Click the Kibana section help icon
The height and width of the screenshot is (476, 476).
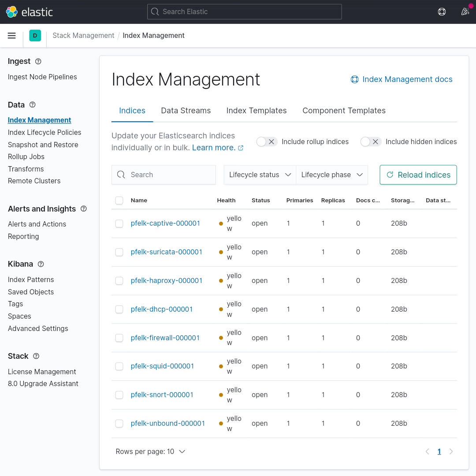[x=41, y=264]
